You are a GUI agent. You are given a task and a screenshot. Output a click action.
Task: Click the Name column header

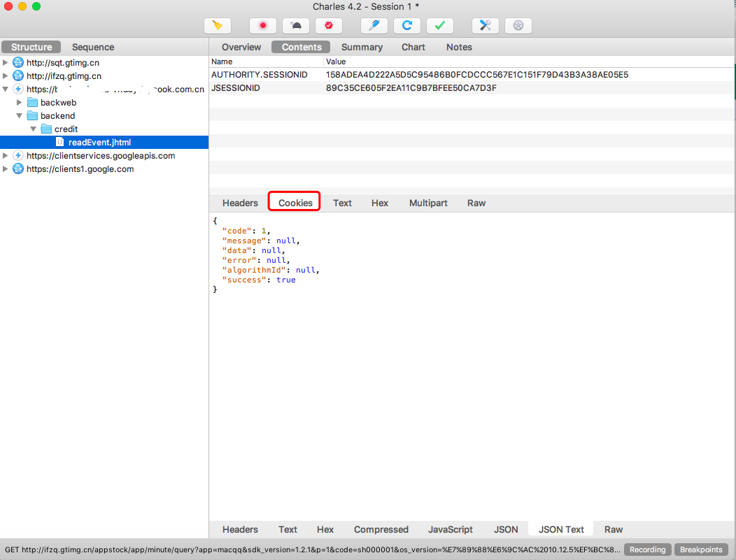point(266,62)
